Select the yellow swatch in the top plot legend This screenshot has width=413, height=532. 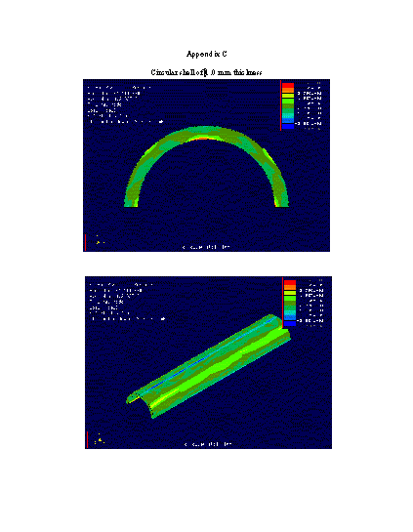point(288,96)
